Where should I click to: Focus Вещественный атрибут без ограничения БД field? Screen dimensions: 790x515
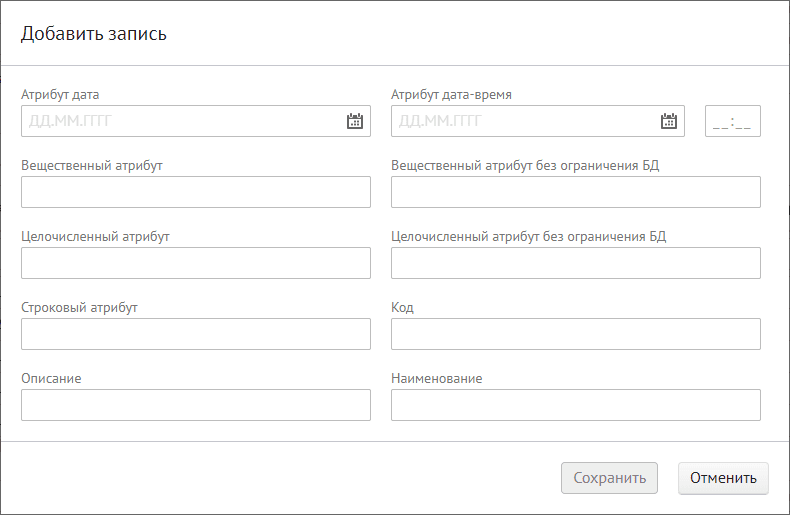(575, 192)
